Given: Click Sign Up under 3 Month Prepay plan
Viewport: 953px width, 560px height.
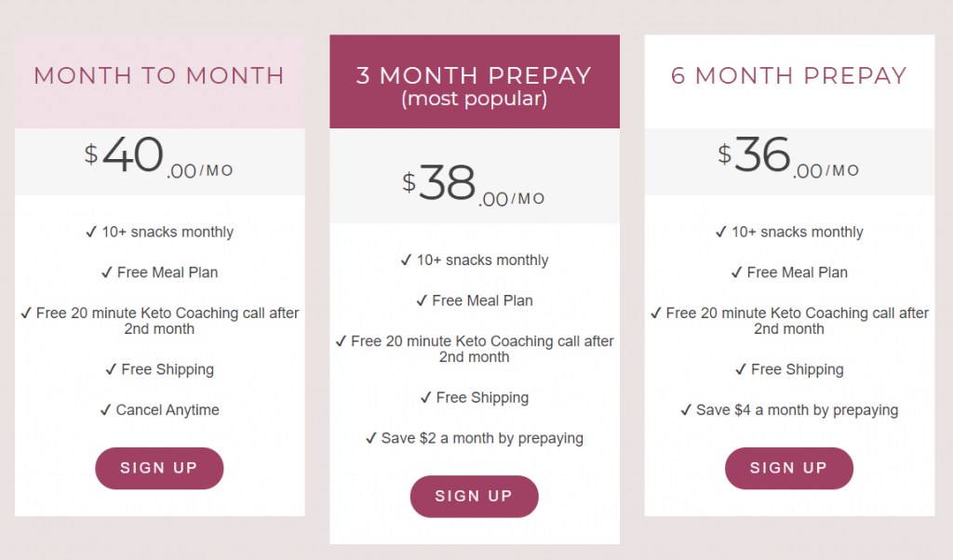Looking at the screenshot, I should pos(474,496).
